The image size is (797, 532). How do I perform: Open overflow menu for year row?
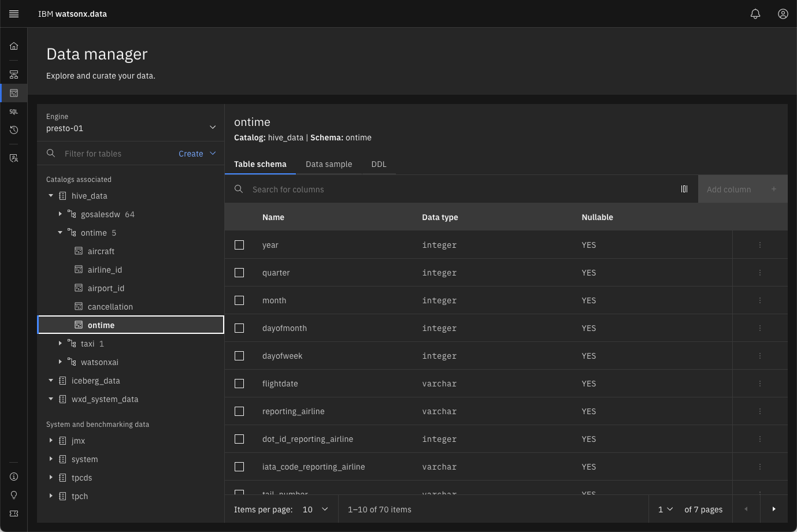tap(760, 245)
